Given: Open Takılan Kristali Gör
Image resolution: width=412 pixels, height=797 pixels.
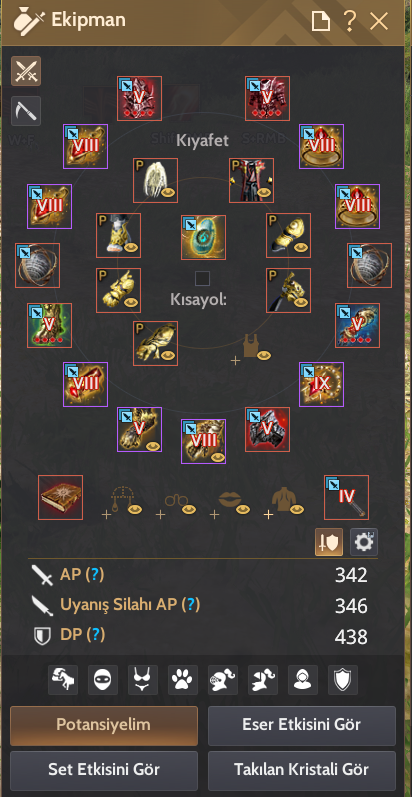Looking at the screenshot, I should (x=302, y=770).
